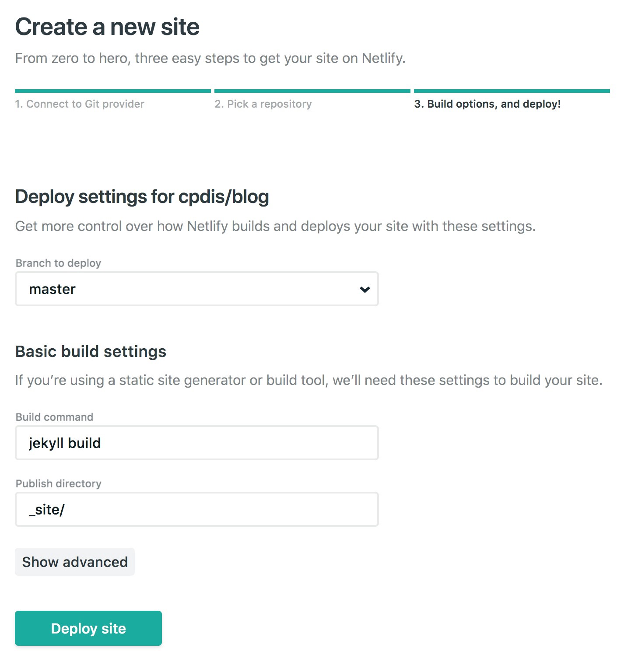Click the chevron arrow in the branch selector

[x=365, y=289]
